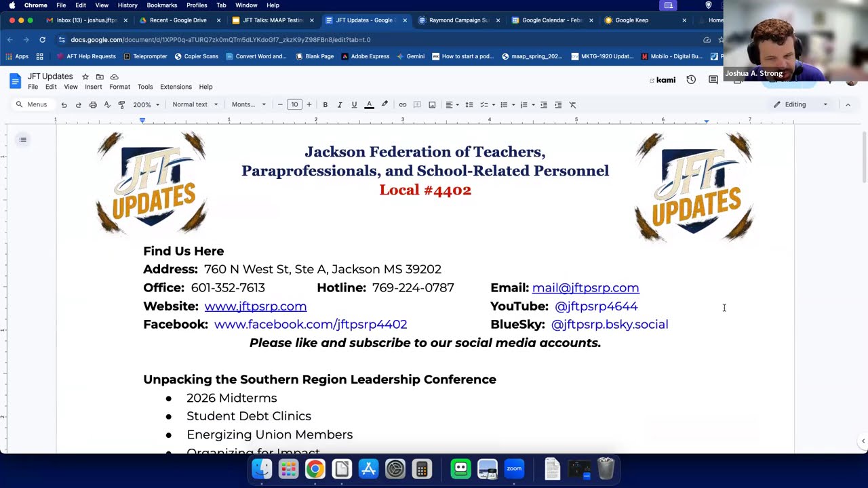The height and width of the screenshot is (488, 868).
Task: Open version history clock icon
Action: tap(691, 80)
